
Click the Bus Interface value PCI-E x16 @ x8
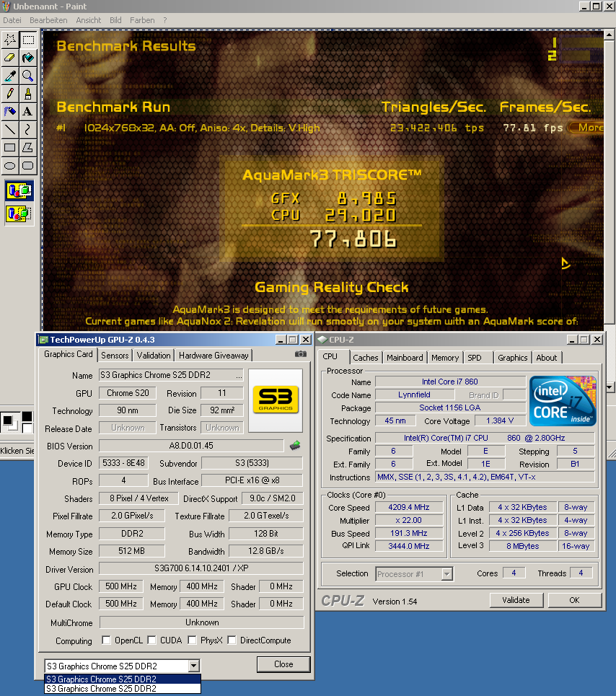[x=252, y=481]
